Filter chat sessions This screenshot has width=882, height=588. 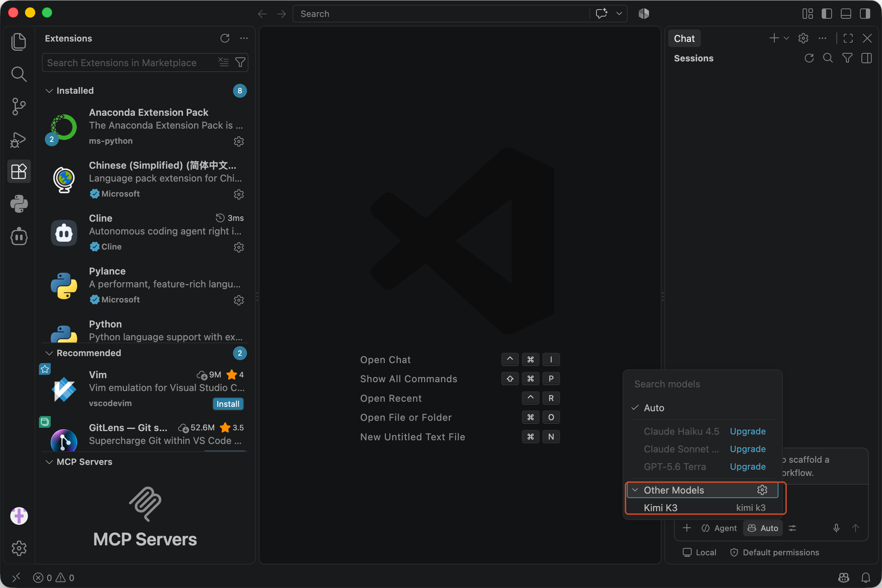[x=847, y=58]
